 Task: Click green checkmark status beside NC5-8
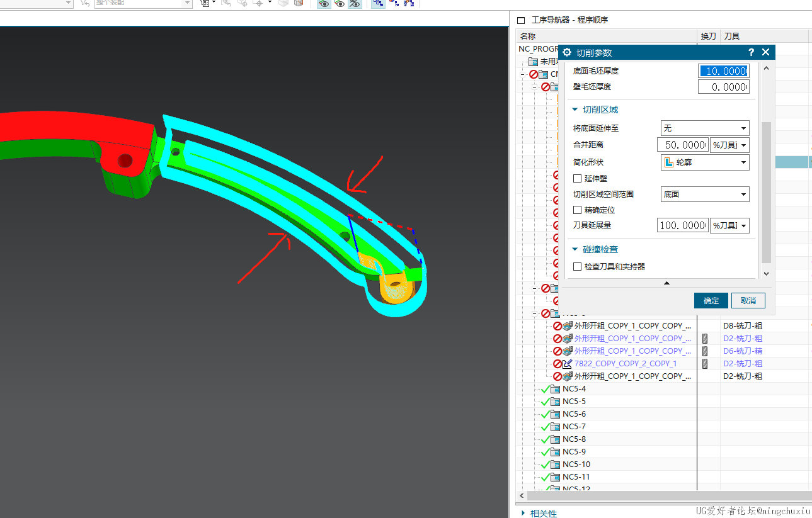coord(545,439)
